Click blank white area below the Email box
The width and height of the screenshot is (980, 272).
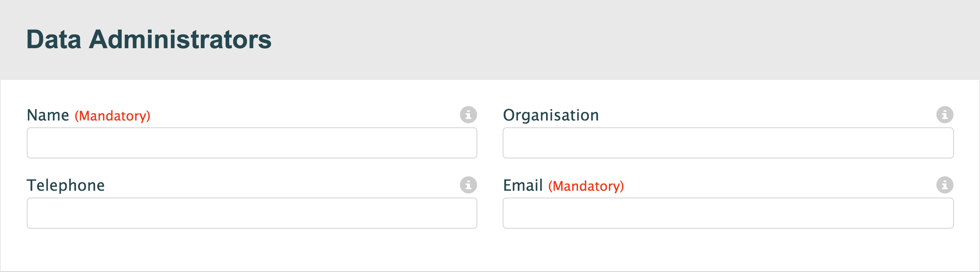point(728,250)
